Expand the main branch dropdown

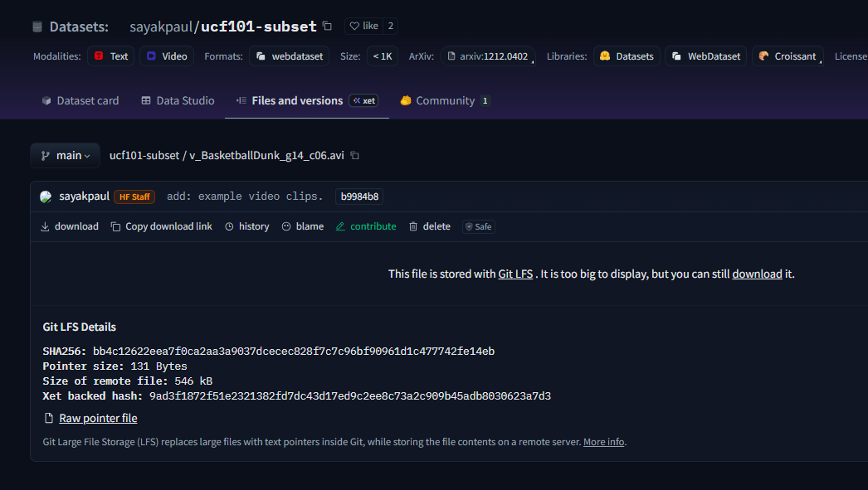coord(66,155)
